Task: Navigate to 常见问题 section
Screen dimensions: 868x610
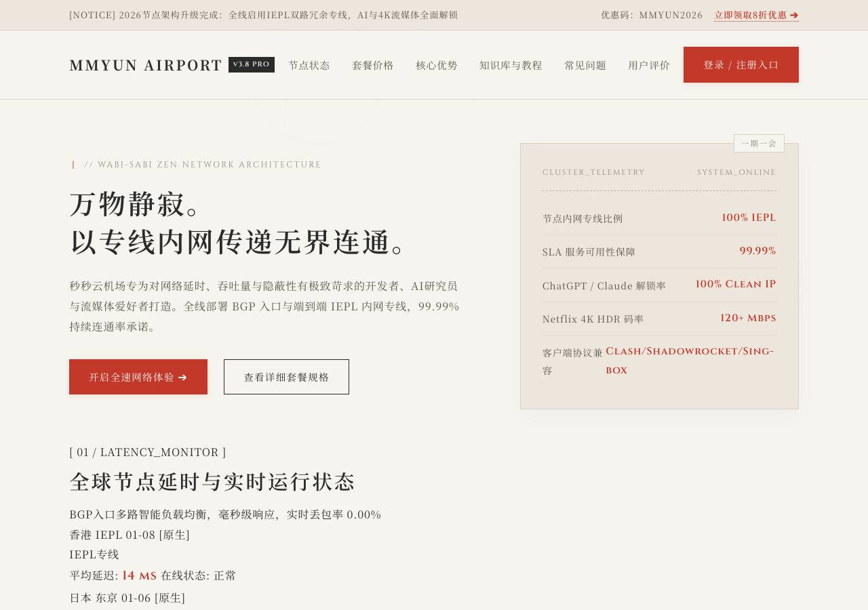Action: click(x=585, y=65)
